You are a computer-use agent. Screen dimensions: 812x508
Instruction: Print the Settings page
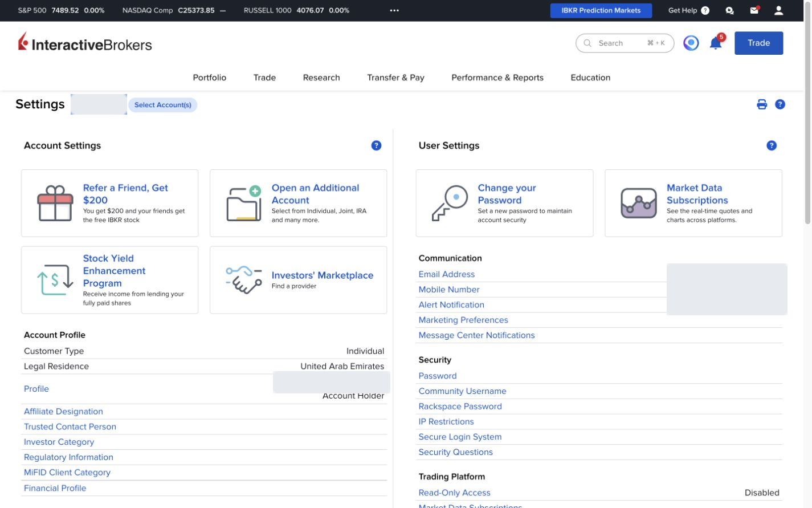(762, 104)
